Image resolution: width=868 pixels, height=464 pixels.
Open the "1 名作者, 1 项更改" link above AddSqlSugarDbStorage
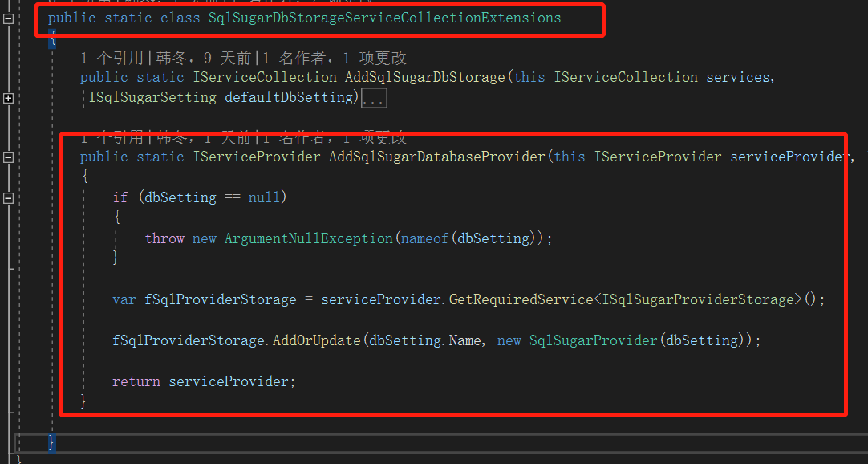pyautogui.click(x=335, y=58)
